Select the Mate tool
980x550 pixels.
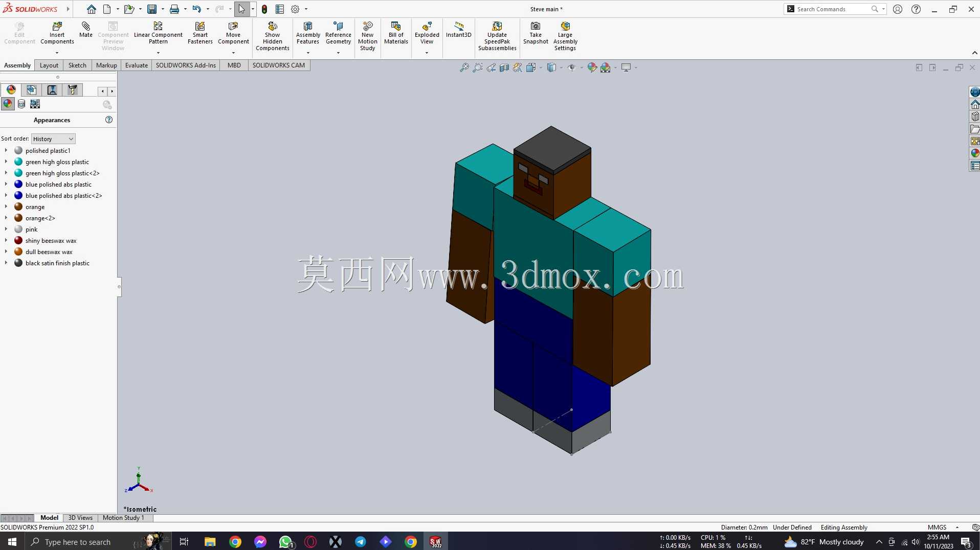tap(86, 30)
